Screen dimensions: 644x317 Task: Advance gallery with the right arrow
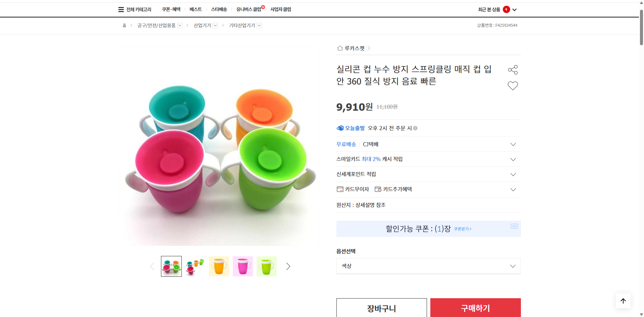[288, 266]
